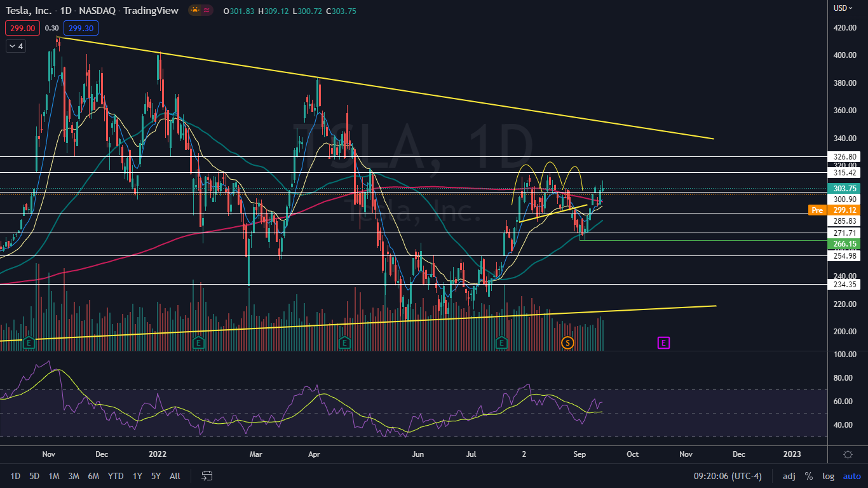
Task: Toggle the percent scale option
Action: pos(809,476)
